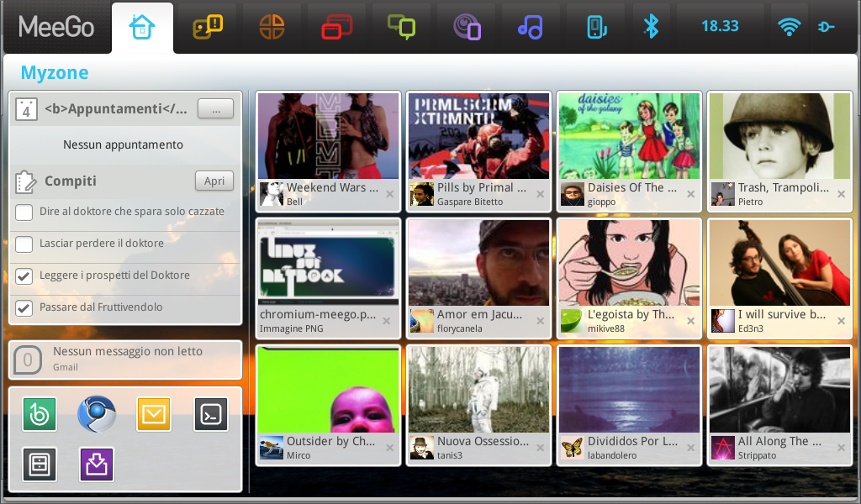This screenshot has height=504, width=861.
Task: Open the Outsider by Ch... thumbnail
Action: 329,390
